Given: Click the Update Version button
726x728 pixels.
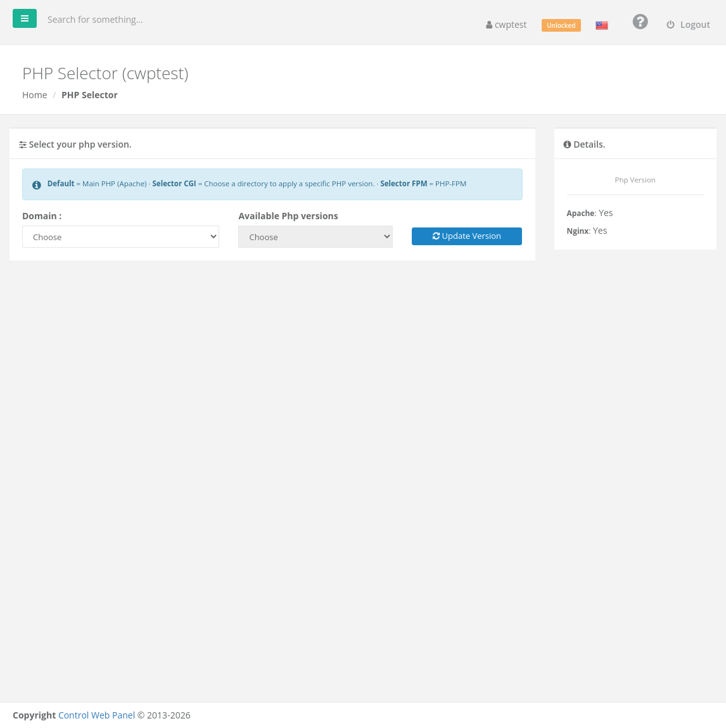Looking at the screenshot, I should coord(466,236).
